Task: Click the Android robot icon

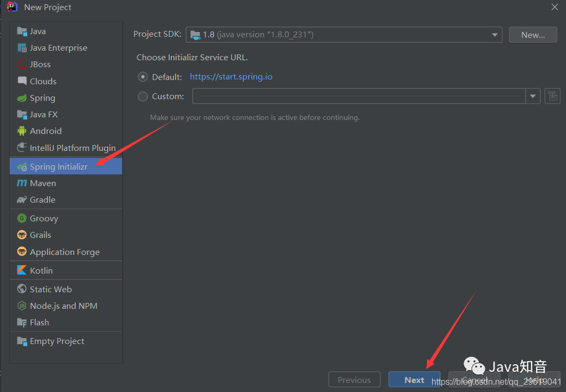Action: click(22, 131)
